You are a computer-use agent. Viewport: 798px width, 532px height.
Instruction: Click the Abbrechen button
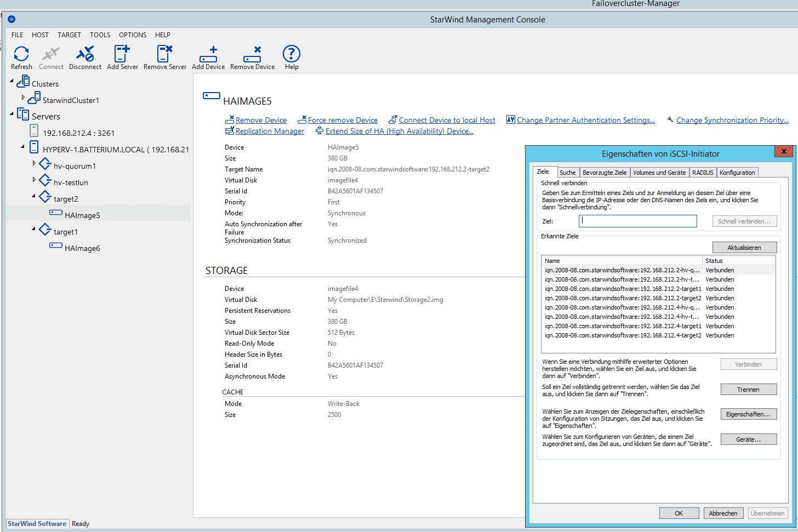pos(723,513)
